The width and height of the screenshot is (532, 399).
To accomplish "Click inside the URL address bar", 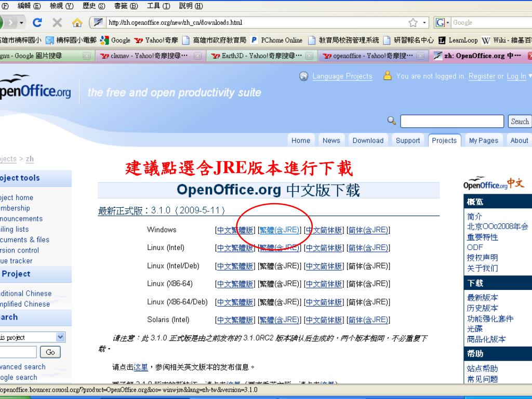I will point(256,23).
